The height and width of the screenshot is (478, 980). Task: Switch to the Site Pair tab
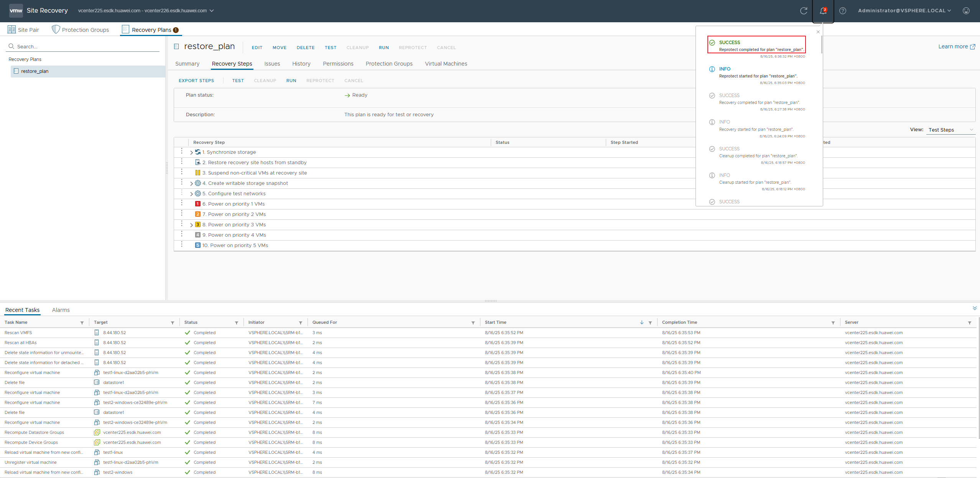[23, 30]
